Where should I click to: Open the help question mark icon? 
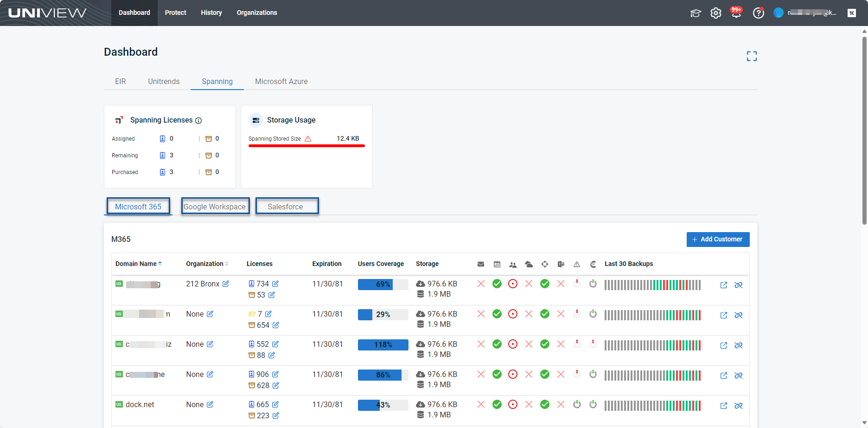[x=759, y=13]
